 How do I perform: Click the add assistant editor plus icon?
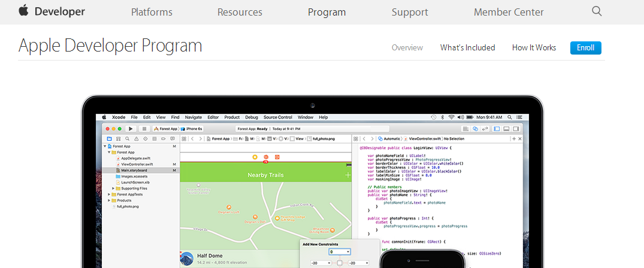click(x=514, y=139)
